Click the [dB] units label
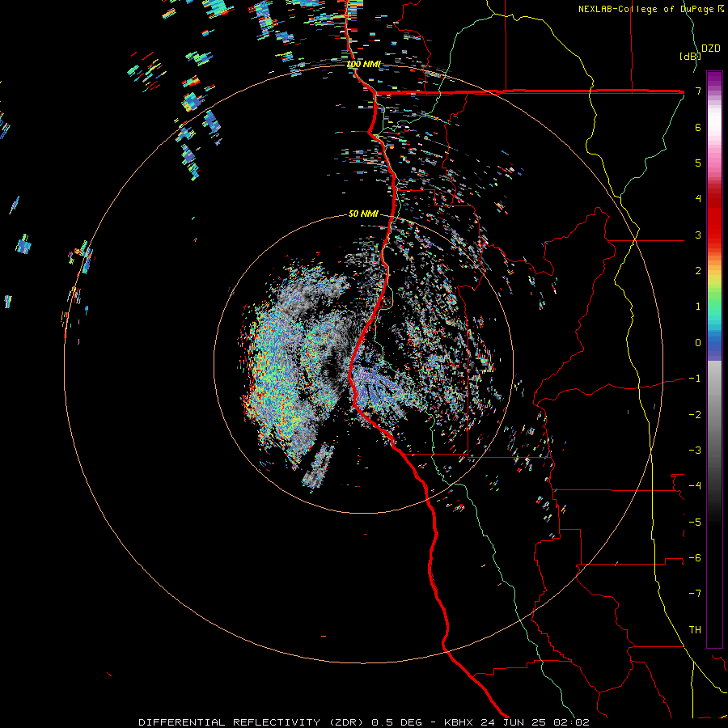Viewport: 728px width, 728px height. tap(690, 56)
